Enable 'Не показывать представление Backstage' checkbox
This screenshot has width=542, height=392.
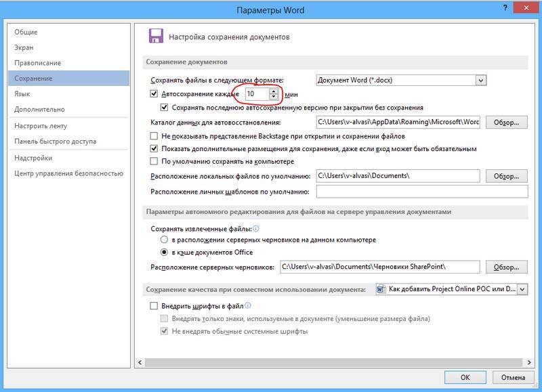click(154, 136)
